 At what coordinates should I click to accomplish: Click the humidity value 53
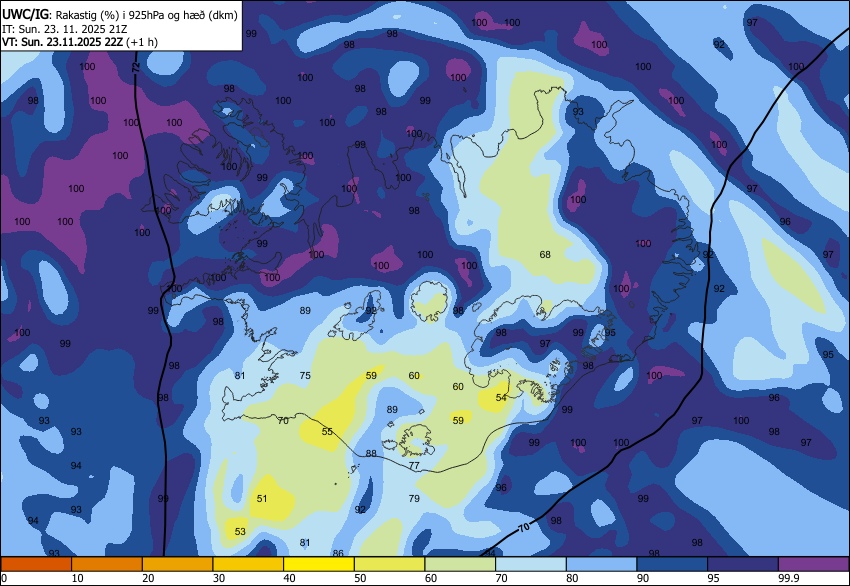pyautogui.click(x=240, y=531)
